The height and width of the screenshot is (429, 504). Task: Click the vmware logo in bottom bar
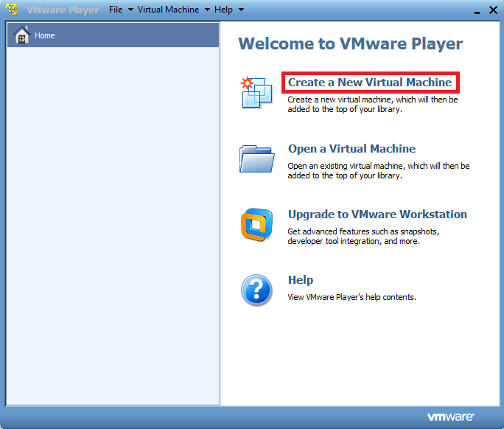pyautogui.click(x=450, y=417)
